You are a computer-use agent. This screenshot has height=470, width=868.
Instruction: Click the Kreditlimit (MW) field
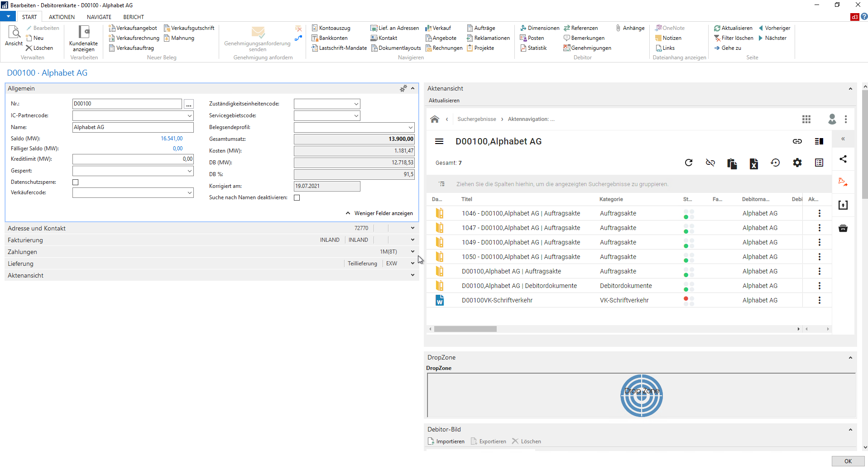click(x=133, y=159)
